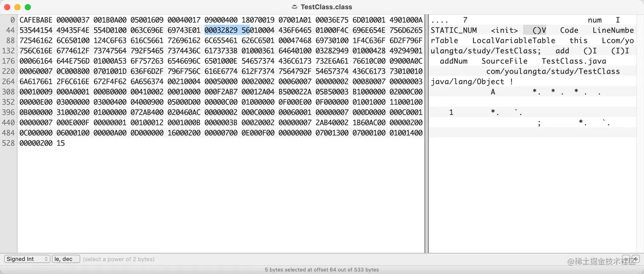
Task: Click the word 'this' in text pane
Action: point(578,40)
